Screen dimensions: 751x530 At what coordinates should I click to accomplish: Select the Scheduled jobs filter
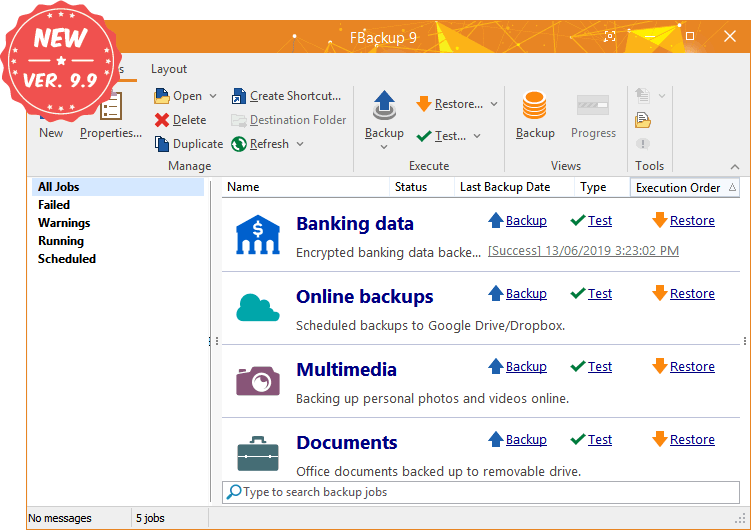(x=67, y=259)
